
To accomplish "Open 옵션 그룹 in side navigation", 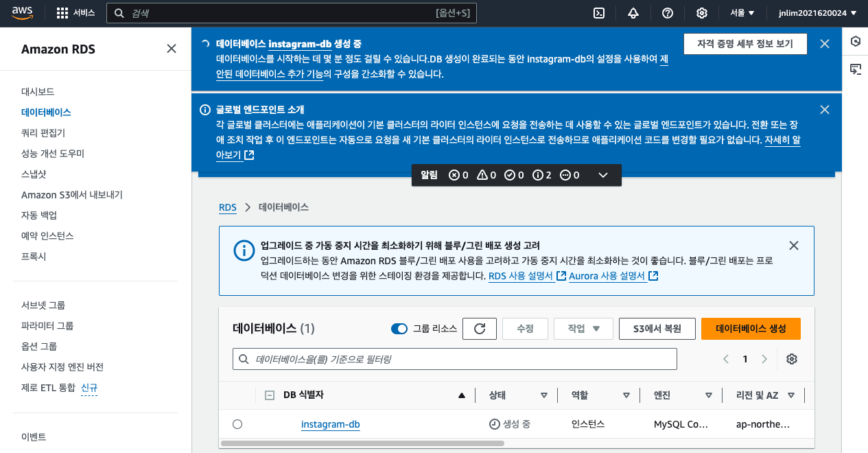I will (39, 346).
